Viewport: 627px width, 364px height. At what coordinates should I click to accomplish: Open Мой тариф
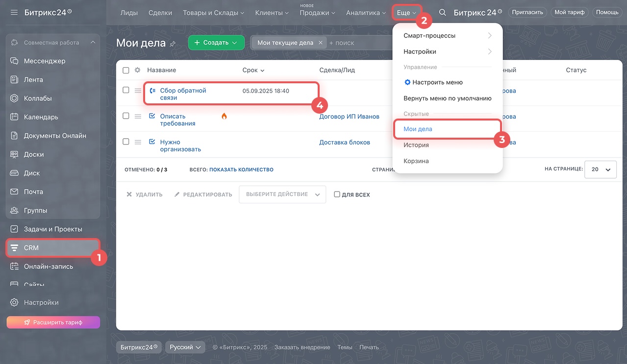569,12
